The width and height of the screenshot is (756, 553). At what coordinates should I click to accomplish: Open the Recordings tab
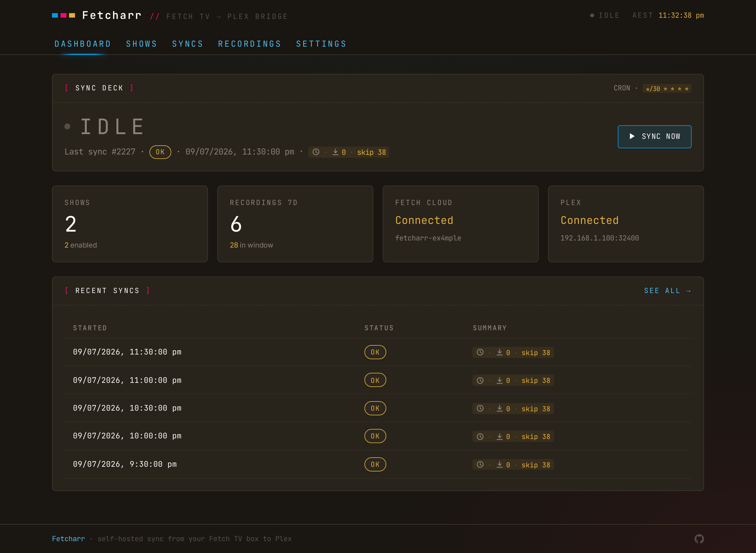249,44
